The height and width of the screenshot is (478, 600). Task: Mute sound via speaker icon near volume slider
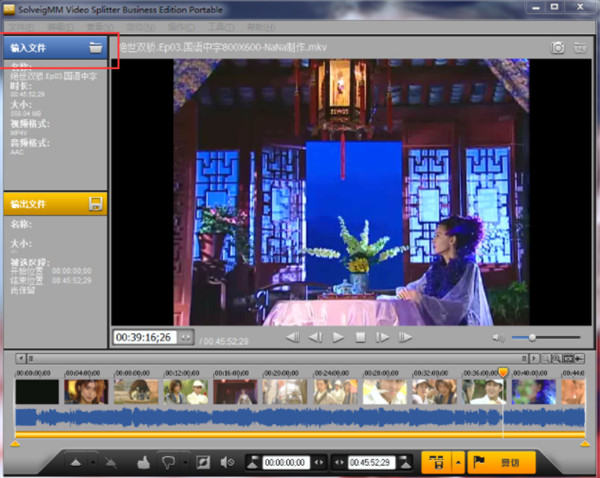(x=498, y=338)
